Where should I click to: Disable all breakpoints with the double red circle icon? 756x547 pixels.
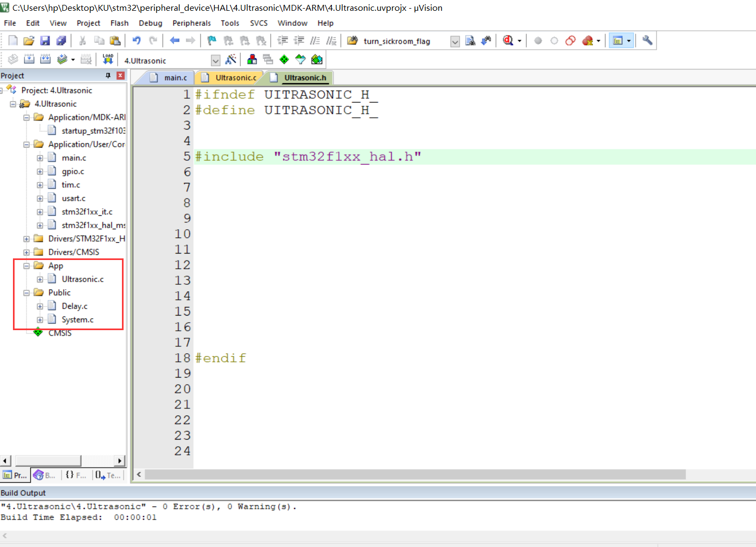click(x=570, y=40)
